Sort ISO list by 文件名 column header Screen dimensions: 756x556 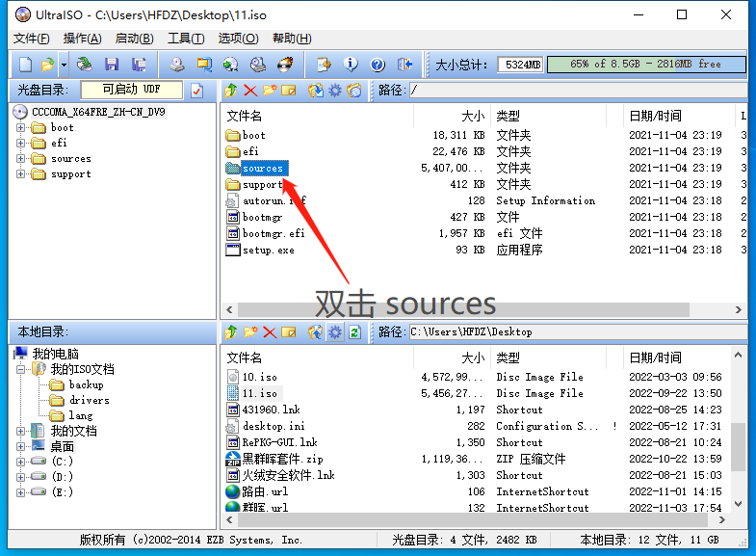(317, 116)
